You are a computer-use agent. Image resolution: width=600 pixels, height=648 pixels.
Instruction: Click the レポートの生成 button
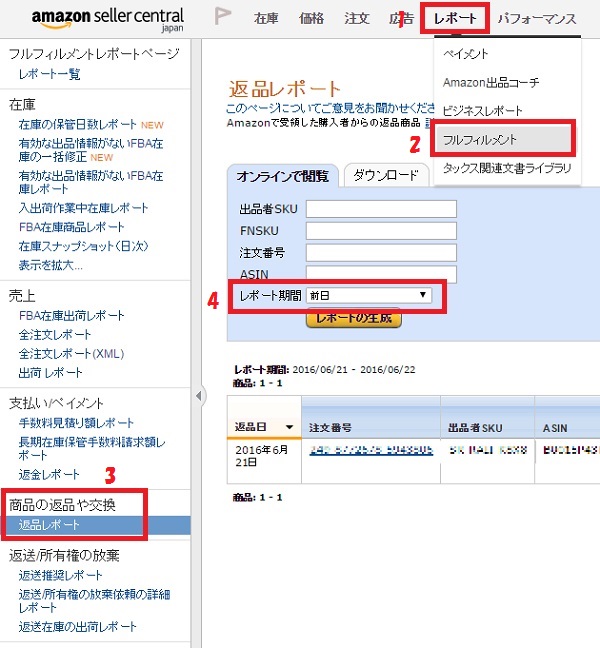tap(354, 318)
